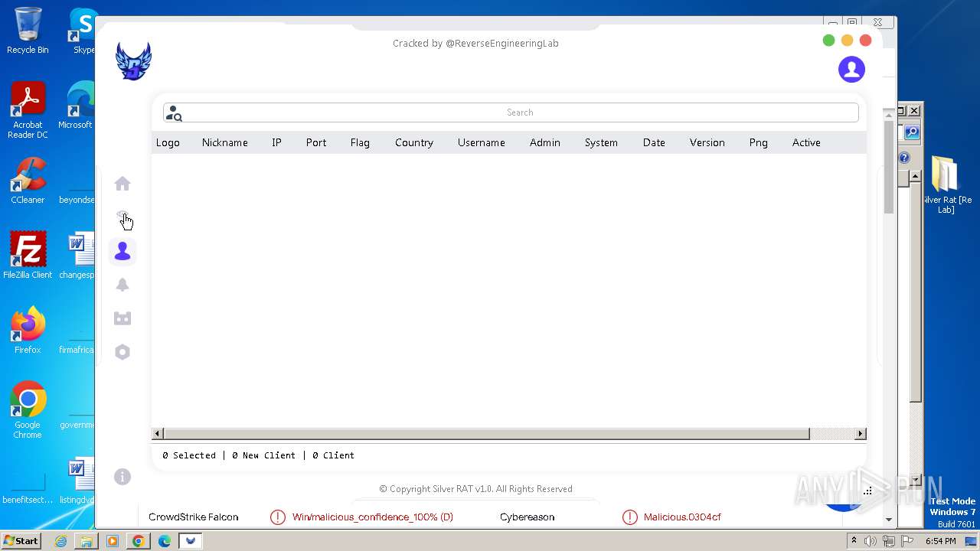Open the builder icon below the bell

pyautogui.click(x=122, y=318)
